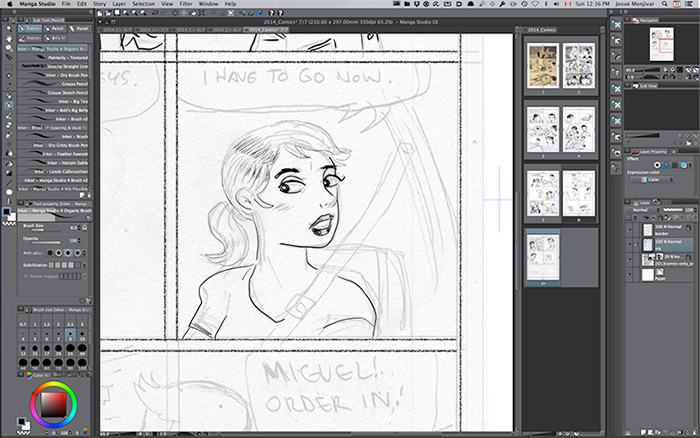Toggle visibility of the border layer

(629, 230)
